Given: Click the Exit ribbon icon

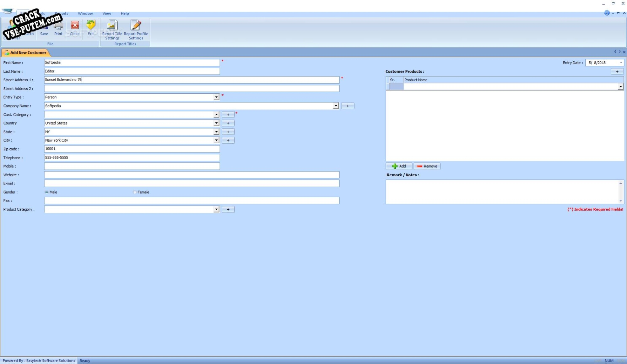Looking at the screenshot, I should click(91, 25).
